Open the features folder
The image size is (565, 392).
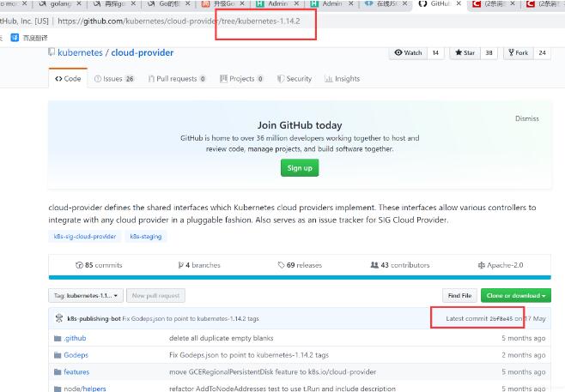[76, 371]
